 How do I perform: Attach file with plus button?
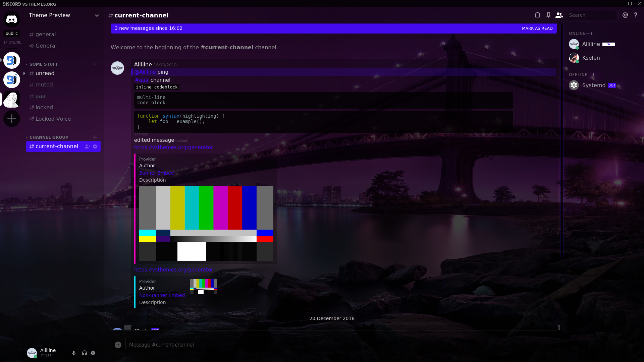[x=118, y=345]
